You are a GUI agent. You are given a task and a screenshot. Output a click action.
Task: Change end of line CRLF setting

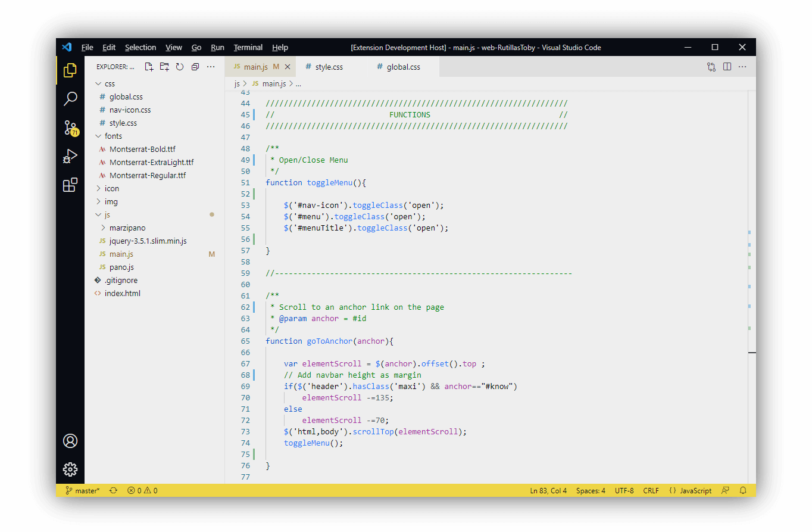651,491
